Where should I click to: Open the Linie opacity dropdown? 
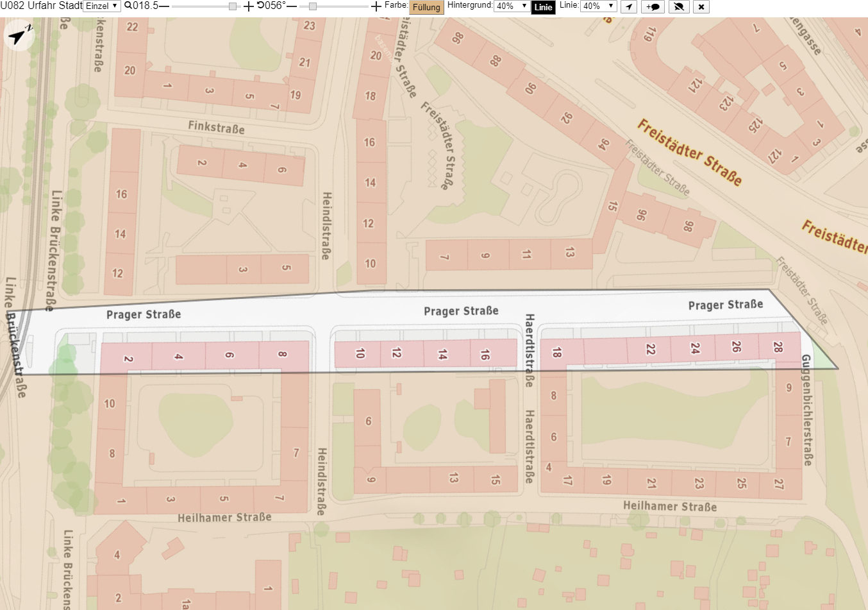point(599,6)
